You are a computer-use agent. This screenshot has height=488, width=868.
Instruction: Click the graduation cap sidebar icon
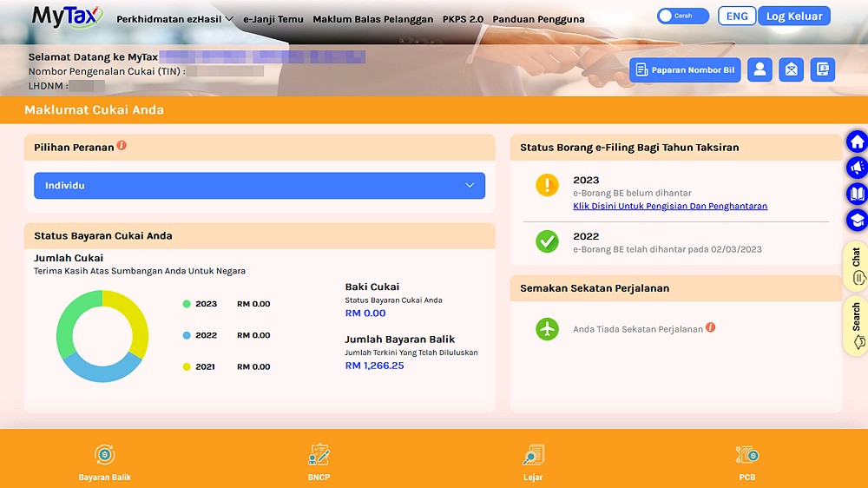click(x=857, y=220)
